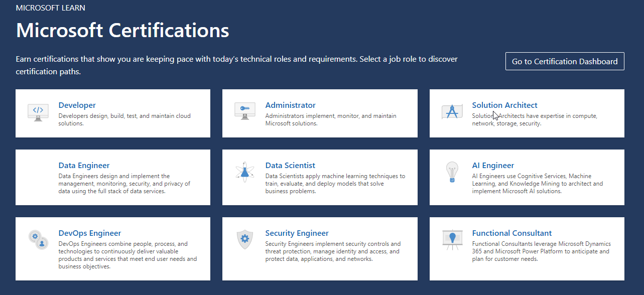Click the Microsoft Certifications heading
644x295 pixels.
coord(122,31)
